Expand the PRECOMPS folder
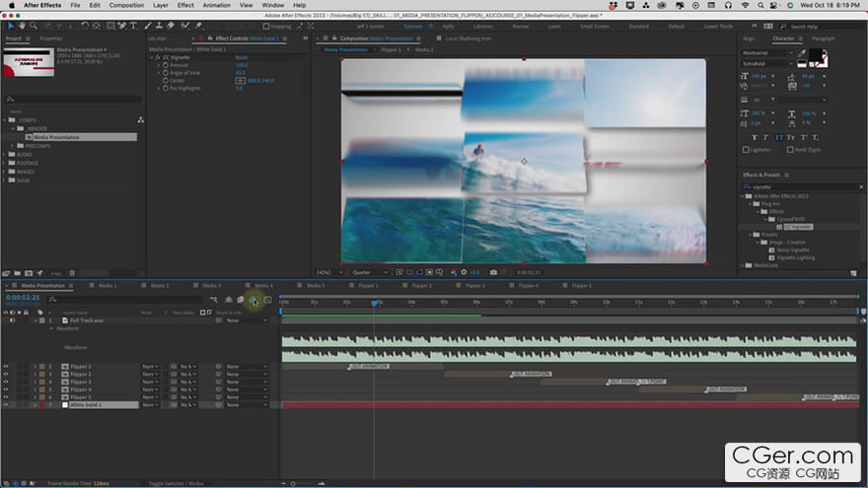This screenshot has width=868, height=488. 13,146
